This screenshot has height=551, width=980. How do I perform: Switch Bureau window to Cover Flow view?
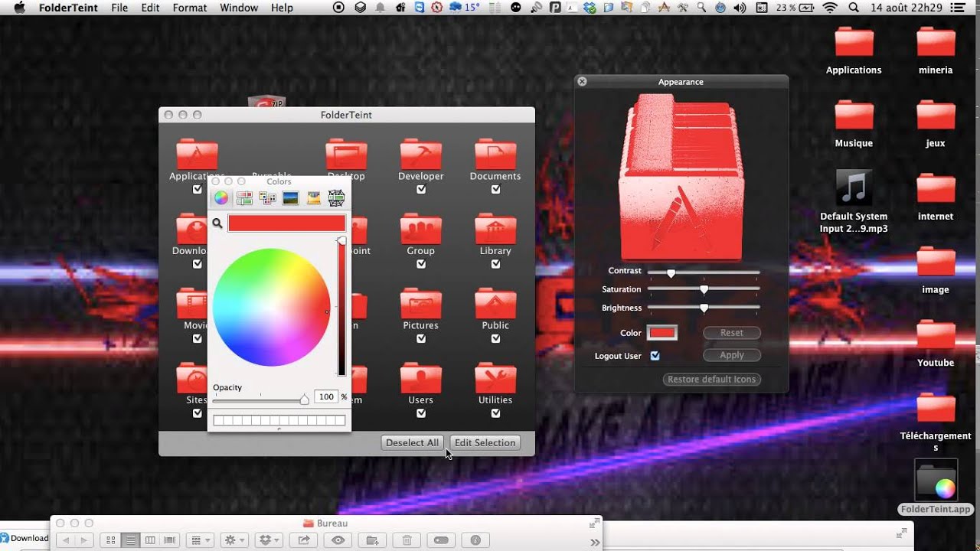click(170, 540)
